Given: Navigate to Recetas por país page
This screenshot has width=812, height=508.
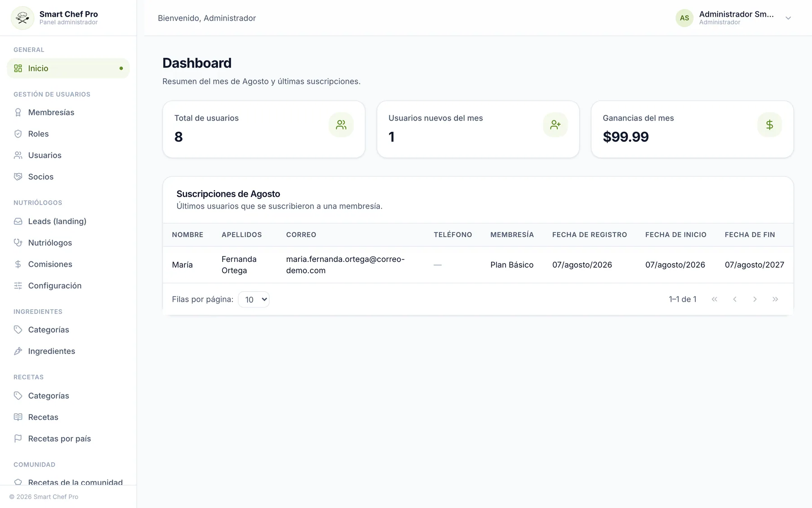Looking at the screenshot, I should tap(68, 438).
